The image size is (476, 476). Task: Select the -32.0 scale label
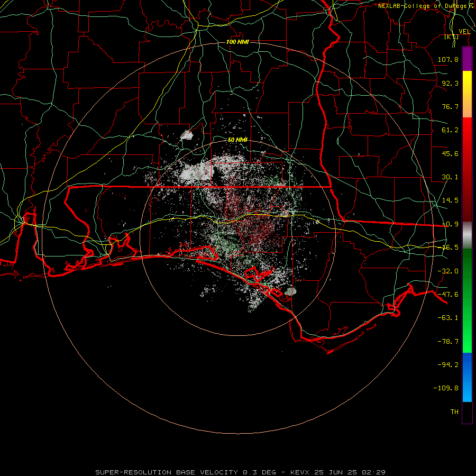pos(448,271)
